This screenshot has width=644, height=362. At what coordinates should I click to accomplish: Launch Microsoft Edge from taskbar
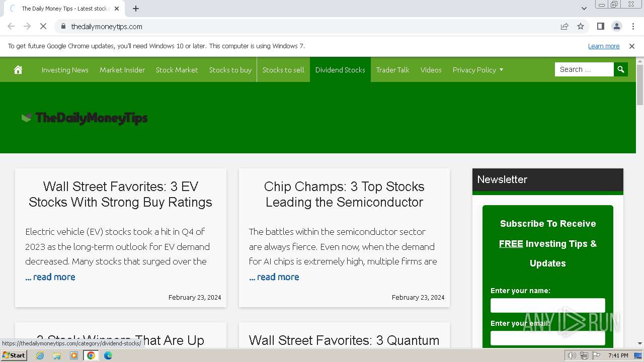click(x=108, y=355)
